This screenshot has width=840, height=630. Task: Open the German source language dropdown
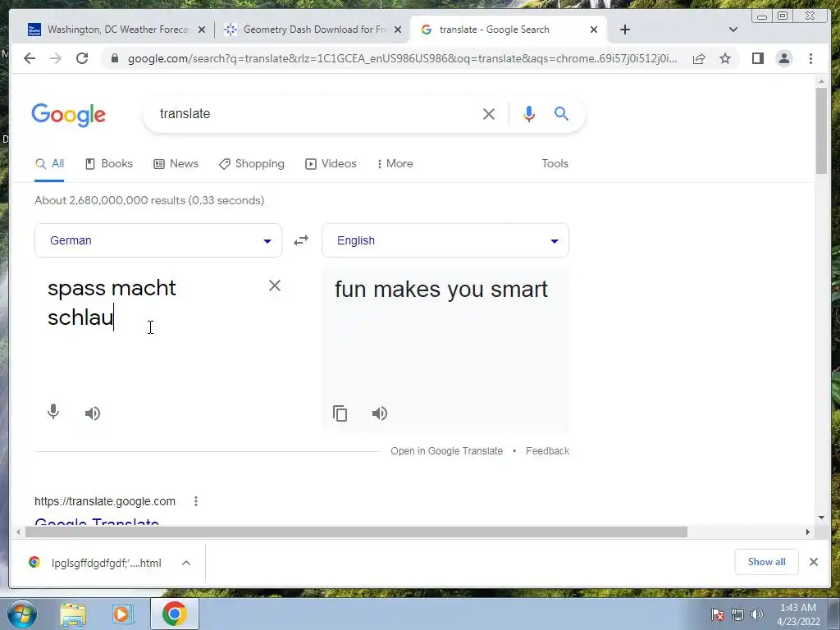coord(158,240)
